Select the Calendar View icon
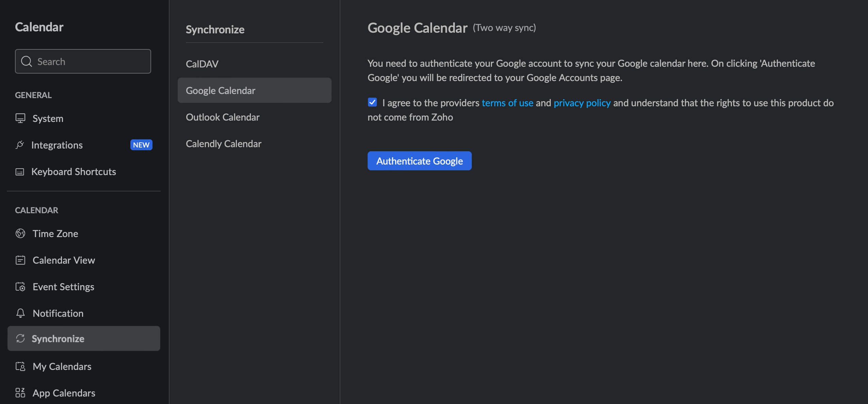868x404 pixels. coord(21,260)
